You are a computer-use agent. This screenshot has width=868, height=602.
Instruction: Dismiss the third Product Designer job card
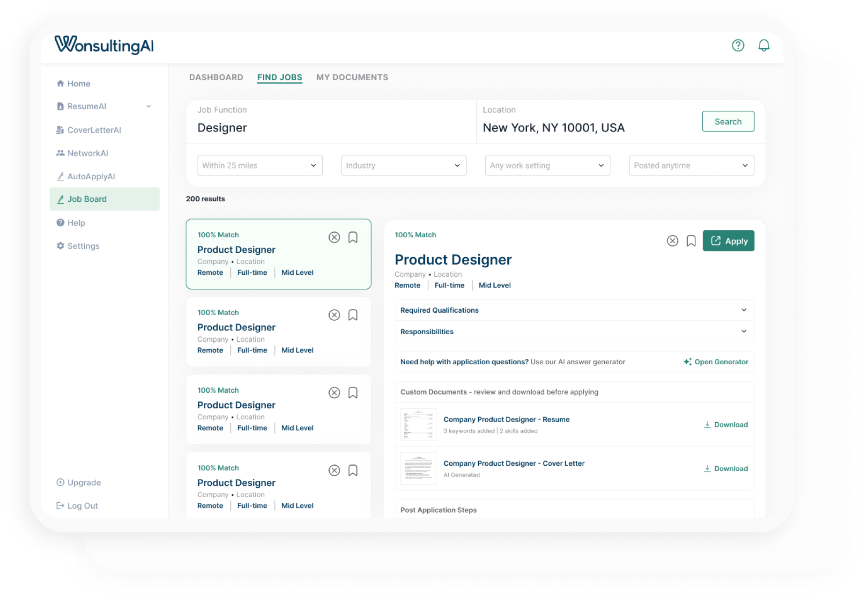334,393
